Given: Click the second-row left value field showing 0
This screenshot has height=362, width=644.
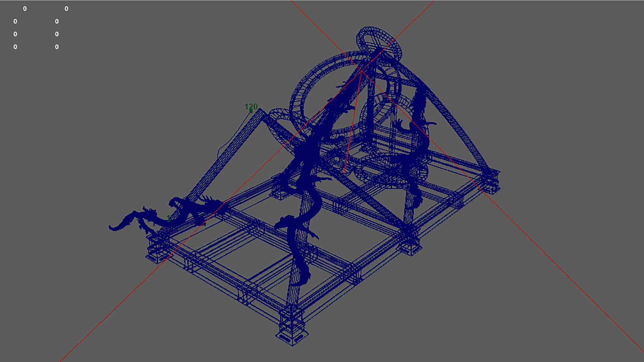Looking at the screenshot, I should tap(15, 22).
